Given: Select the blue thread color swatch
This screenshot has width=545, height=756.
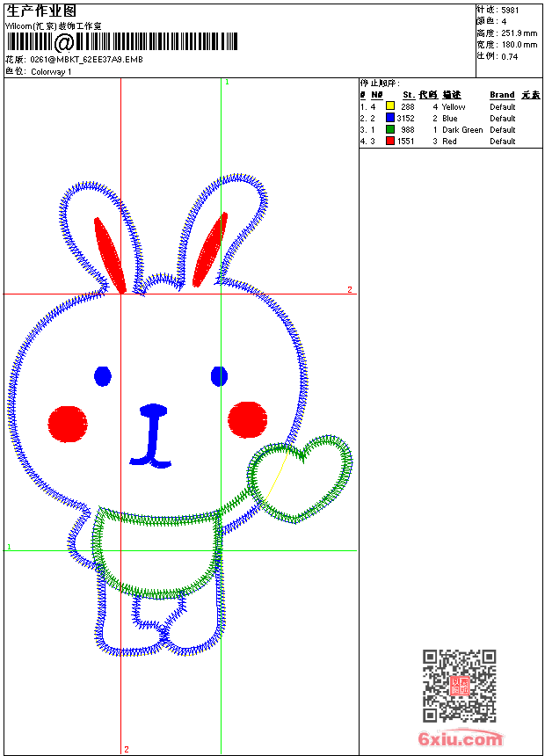Looking at the screenshot, I should click(x=390, y=118).
